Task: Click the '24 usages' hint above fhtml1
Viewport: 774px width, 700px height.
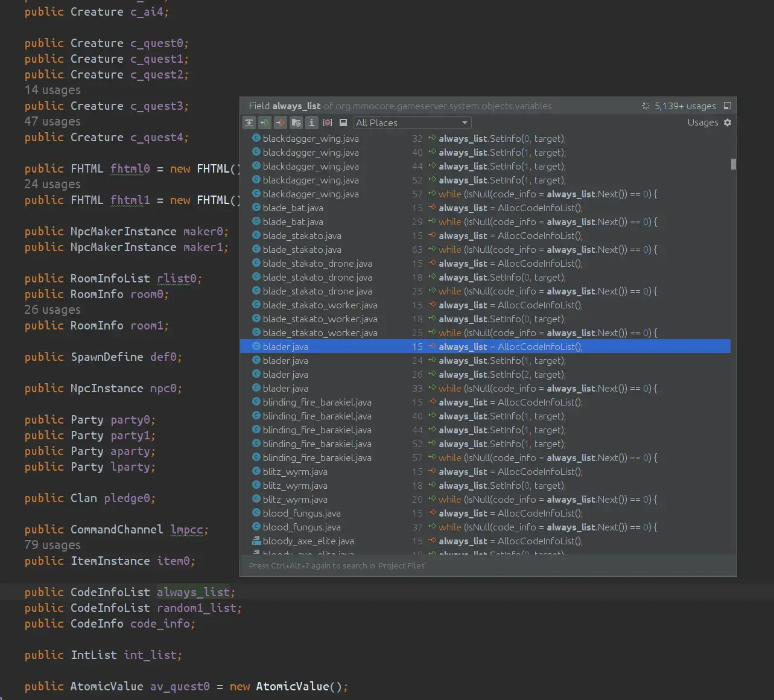Action: [x=52, y=184]
